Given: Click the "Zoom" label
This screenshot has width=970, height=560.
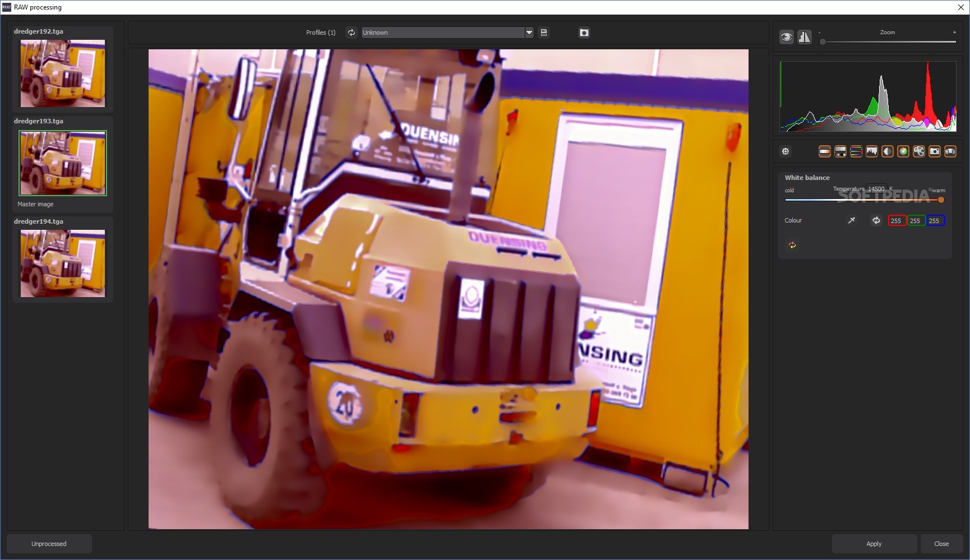Looking at the screenshot, I should (888, 33).
